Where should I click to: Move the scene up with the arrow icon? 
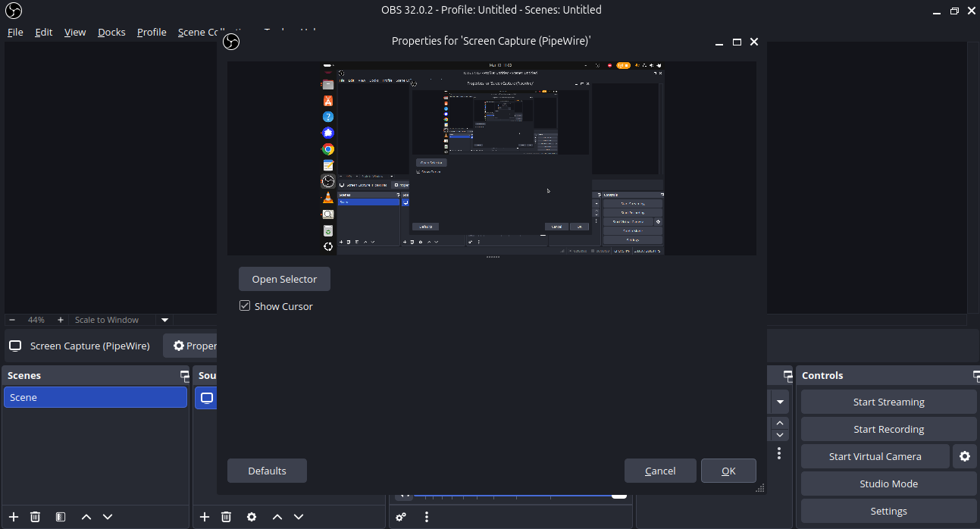(x=86, y=517)
